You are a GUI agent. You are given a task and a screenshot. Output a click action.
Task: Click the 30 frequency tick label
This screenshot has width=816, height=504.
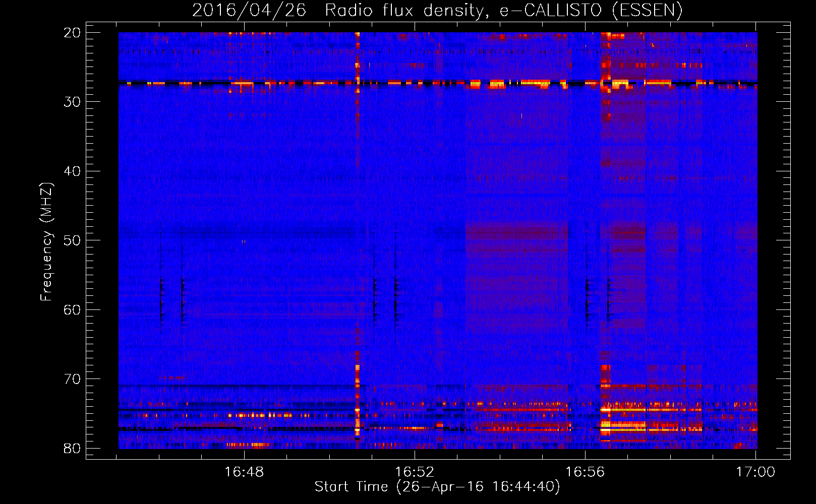73,102
